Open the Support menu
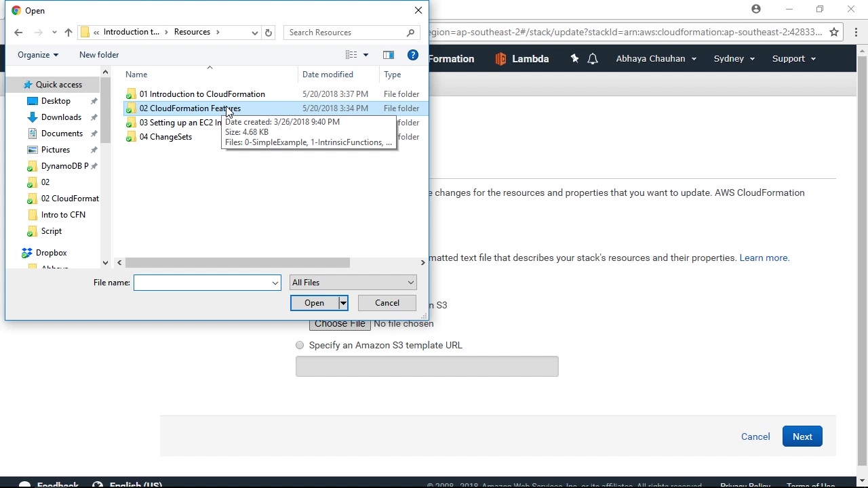 [x=793, y=59]
